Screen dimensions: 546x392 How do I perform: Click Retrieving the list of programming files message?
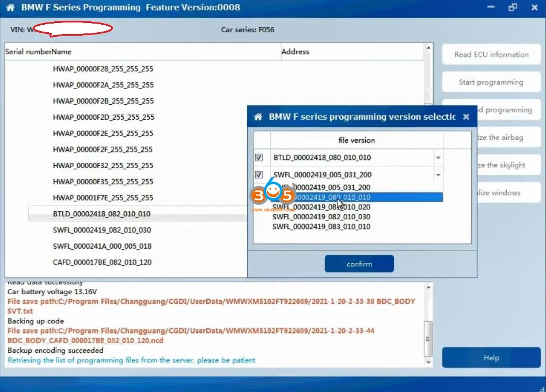pyautogui.click(x=131, y=360)
